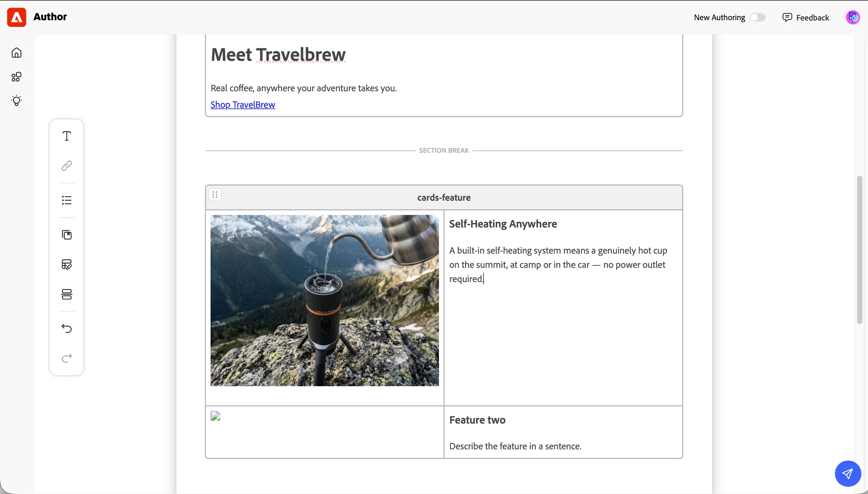Click the broken image placeholder in Feature two row
This screenshot has height=494, width=868.
pos(215,416)
